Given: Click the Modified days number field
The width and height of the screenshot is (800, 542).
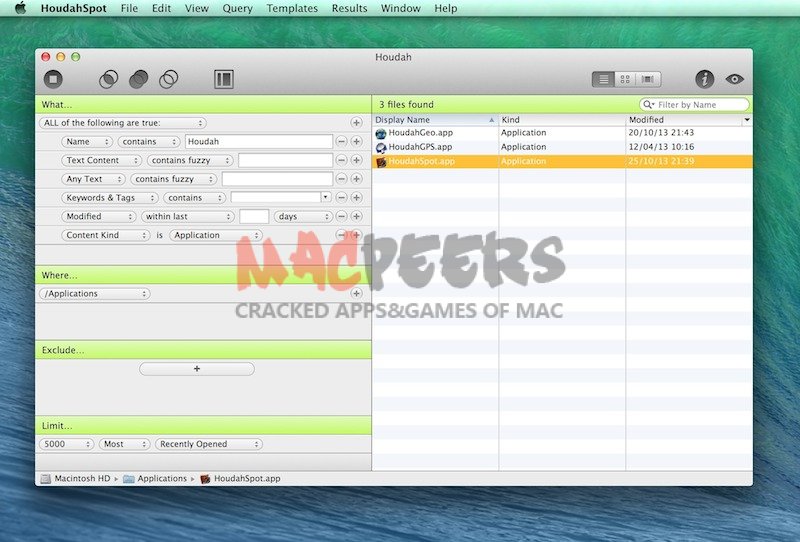Looking at the screenshot, I should (x=254, y=216).
